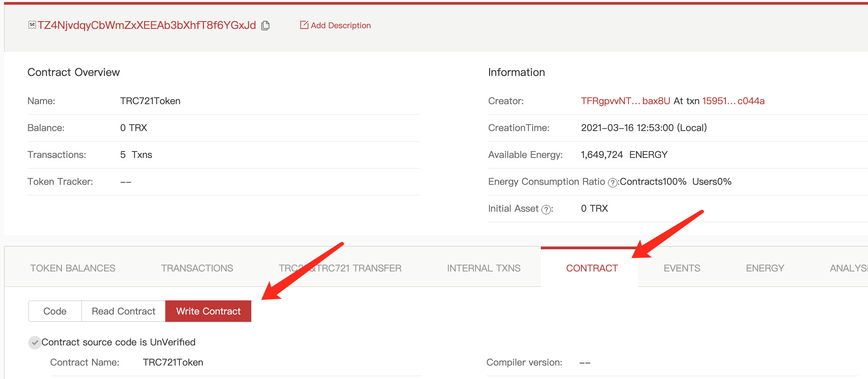
Task: Open the Internal Txns tab
Action: [483, 268]
